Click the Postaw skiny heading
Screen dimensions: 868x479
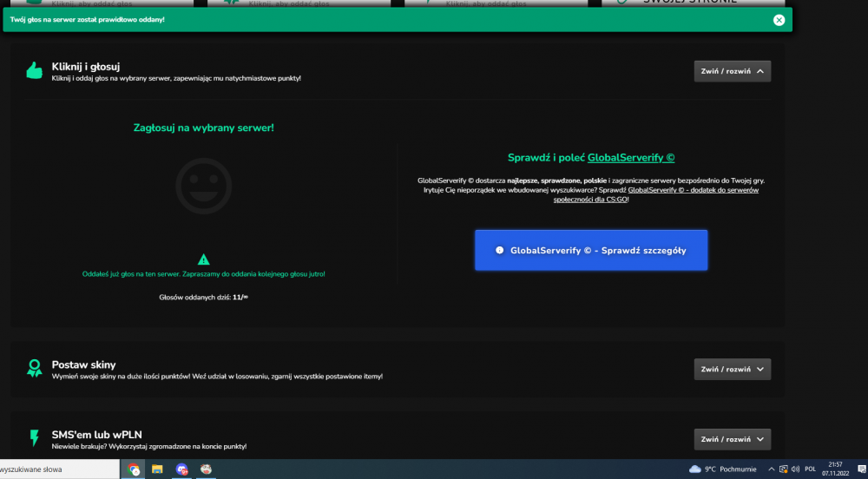coord(83,365)
